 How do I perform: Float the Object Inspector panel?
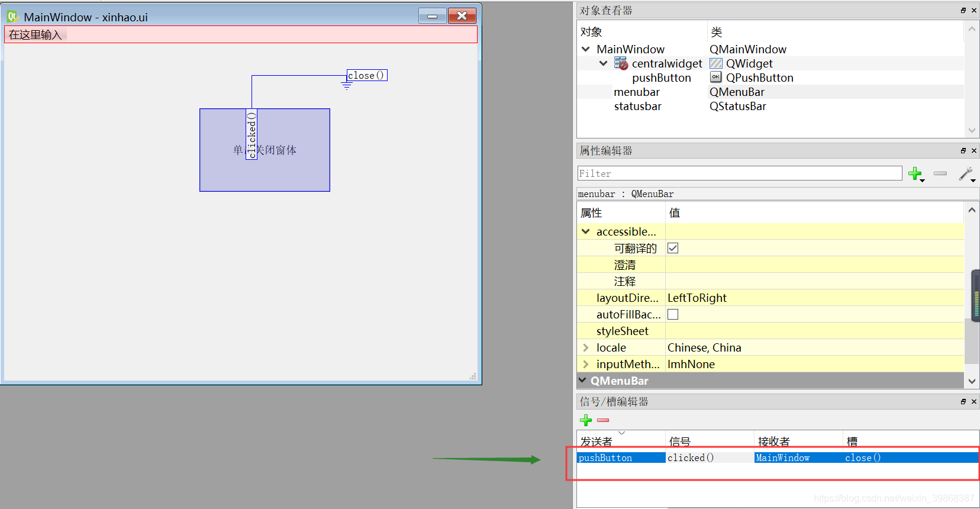pyautogui.click(x=963, y=11)
